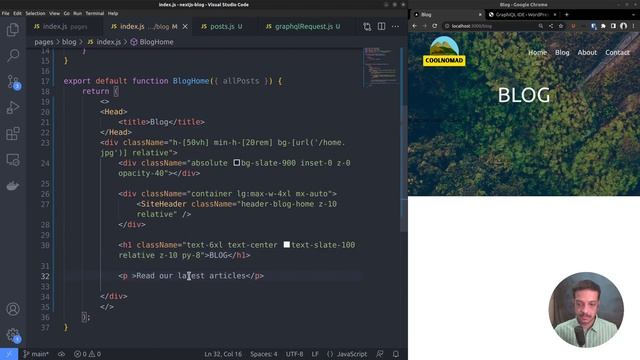This screenshot has width=640, height=360.
Task: Open the Manage gear menu
Action: [x=13, y=335]
